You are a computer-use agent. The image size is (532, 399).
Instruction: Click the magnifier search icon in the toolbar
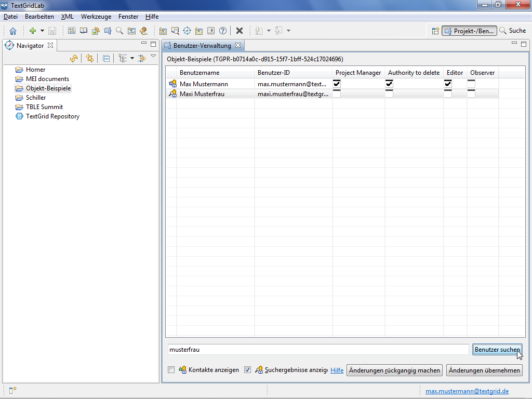119,31
